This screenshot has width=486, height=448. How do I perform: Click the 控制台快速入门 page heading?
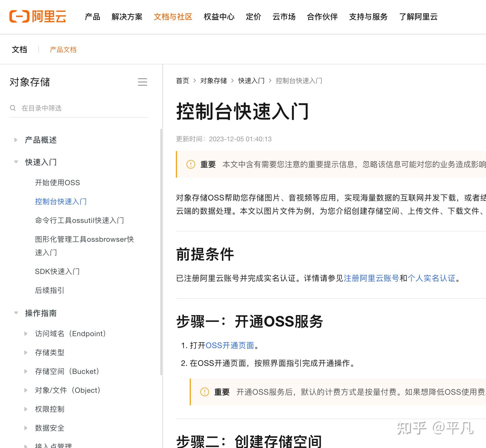pos(243,111)
